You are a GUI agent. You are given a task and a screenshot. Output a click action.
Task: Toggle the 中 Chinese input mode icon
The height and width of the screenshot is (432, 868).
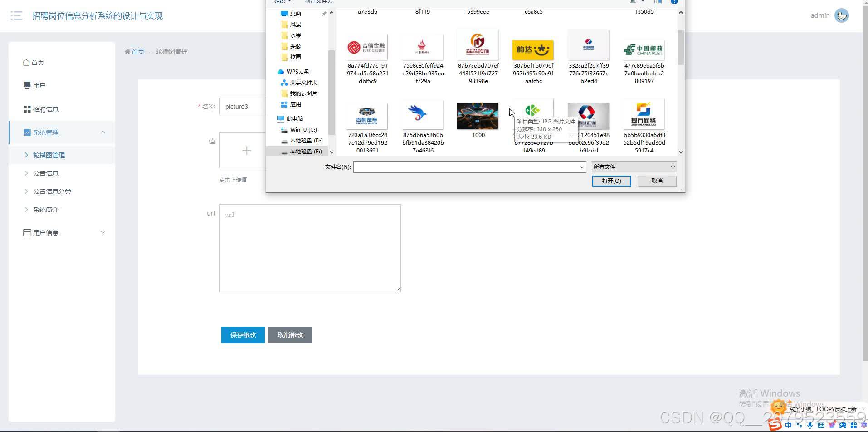point(788,425)
